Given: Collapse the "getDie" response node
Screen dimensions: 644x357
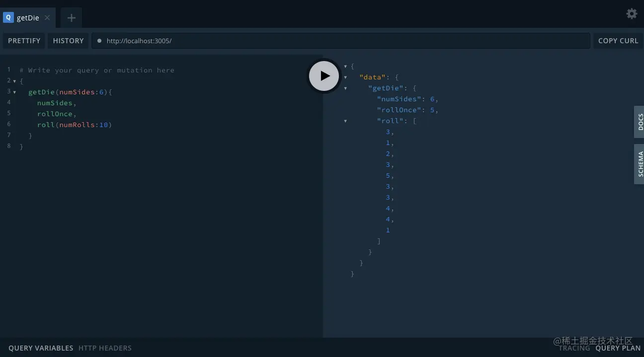Looking at the screenshot, I should click(345, 88).
